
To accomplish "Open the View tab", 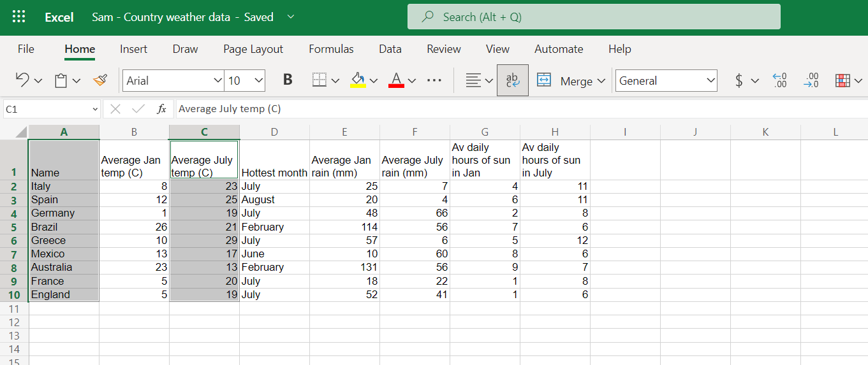I will [497, 49].
